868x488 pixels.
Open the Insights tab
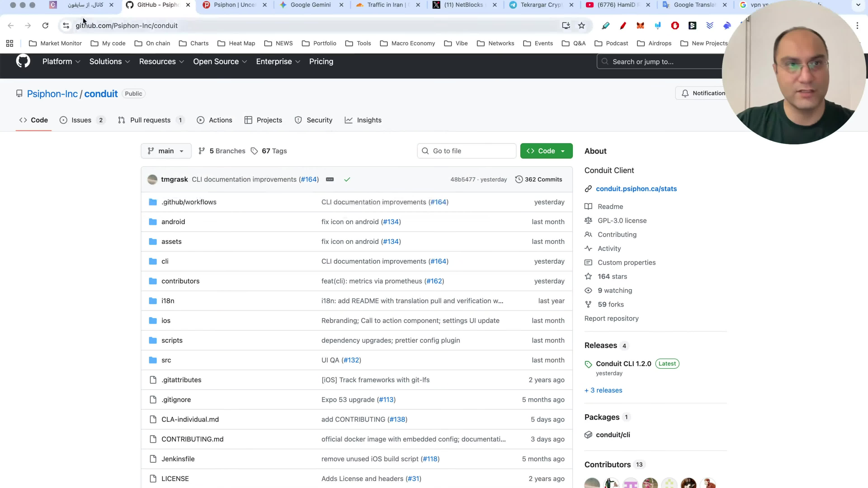pos(363,120)
